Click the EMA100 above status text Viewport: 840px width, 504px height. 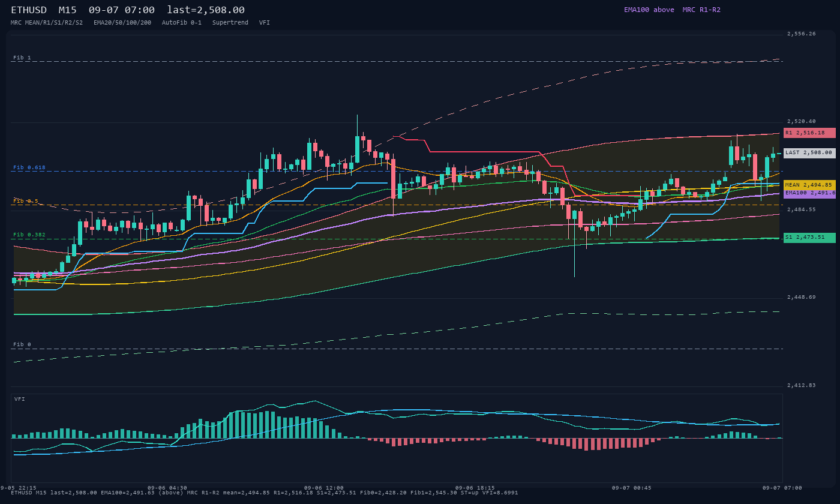(649, 10)
